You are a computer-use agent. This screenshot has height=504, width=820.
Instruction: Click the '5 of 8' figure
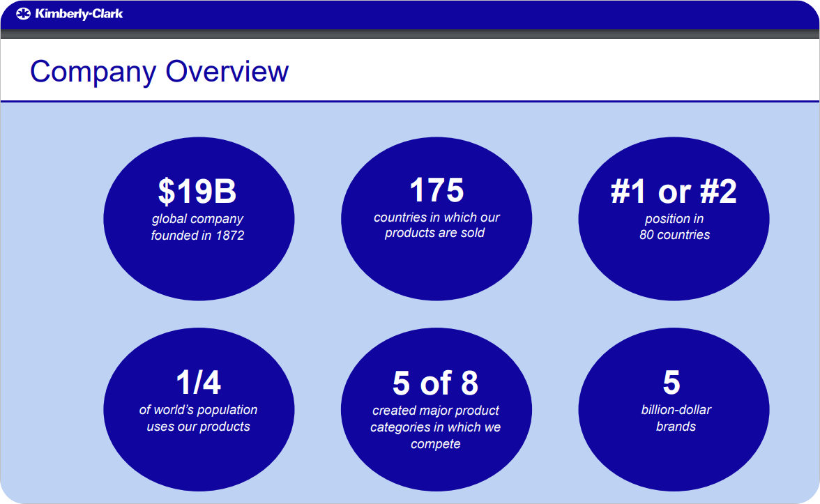436,383
